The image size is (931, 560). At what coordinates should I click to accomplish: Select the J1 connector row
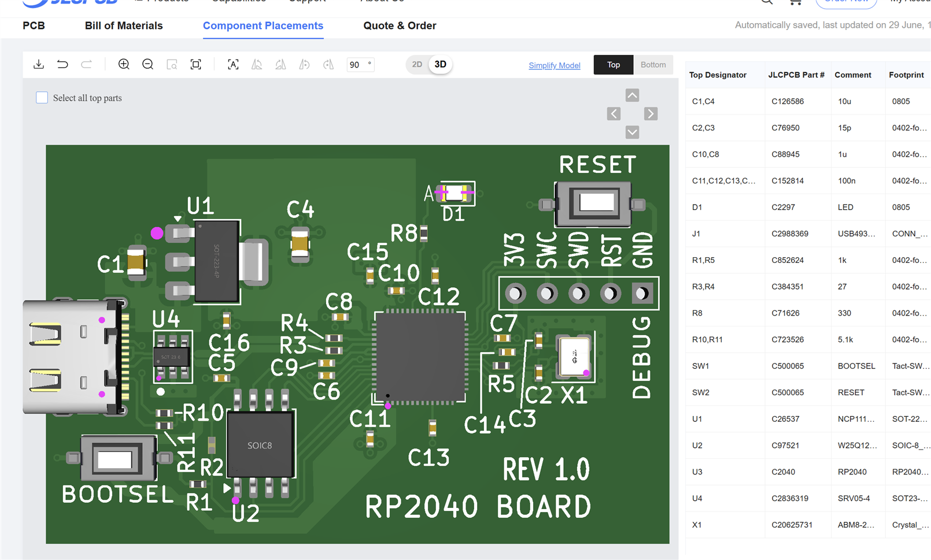coord(808,233)
